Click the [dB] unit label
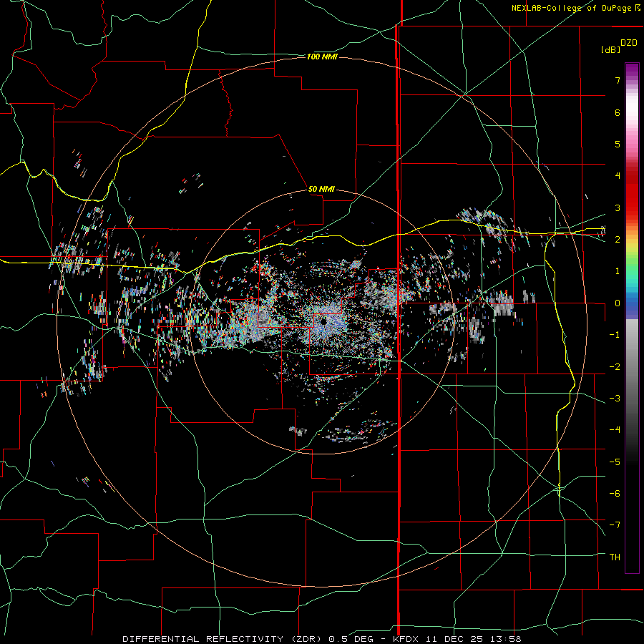This screenshot has height=644, width=644. tap(610, 49)
